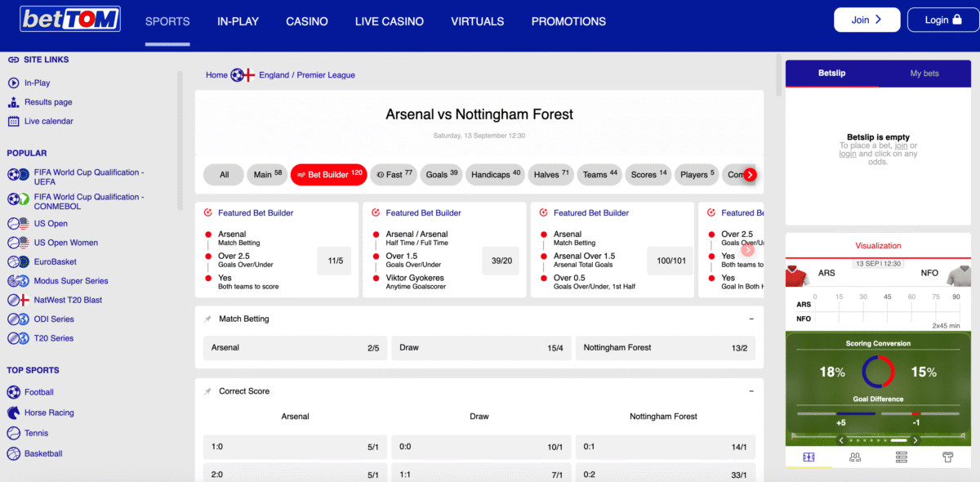This screenshot has width=980, height=482.
Task: Open the VIRTUALS navigation tab
Action: point(478,21)
